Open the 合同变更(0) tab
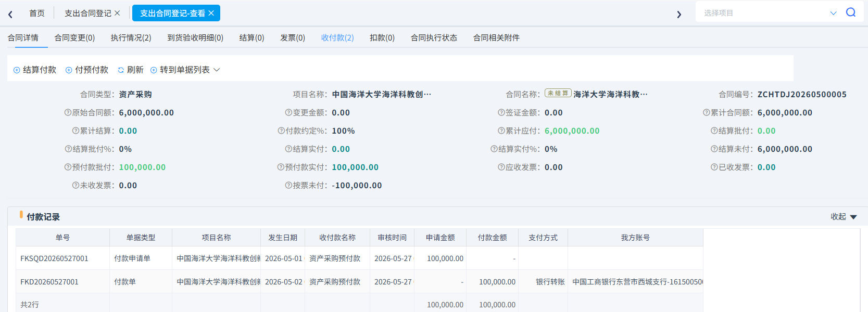 click(x=74, y=37)
